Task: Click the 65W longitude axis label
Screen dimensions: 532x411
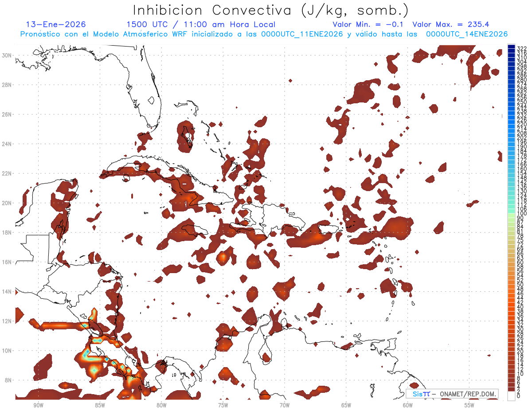Action: pyautogui.click(x=346, y=405)
